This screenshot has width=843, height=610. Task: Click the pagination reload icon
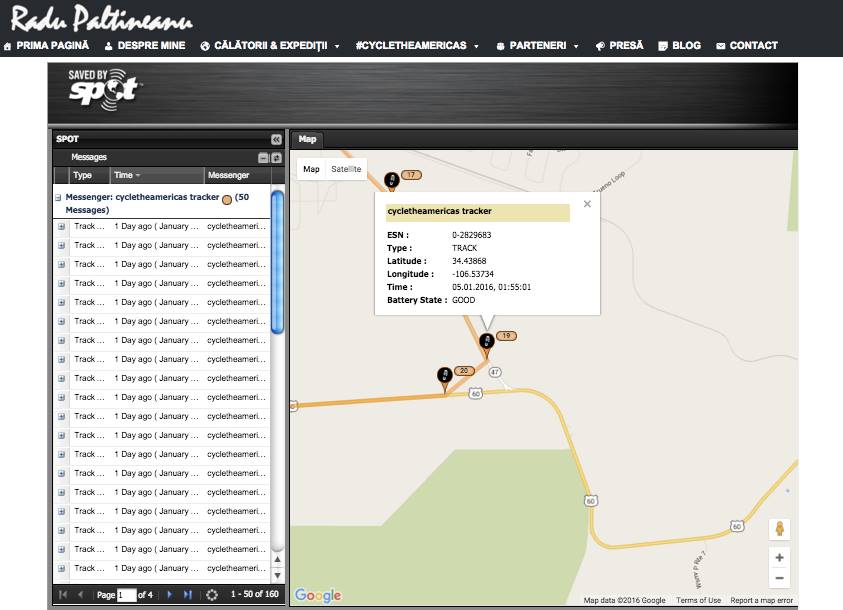(212, 595)
